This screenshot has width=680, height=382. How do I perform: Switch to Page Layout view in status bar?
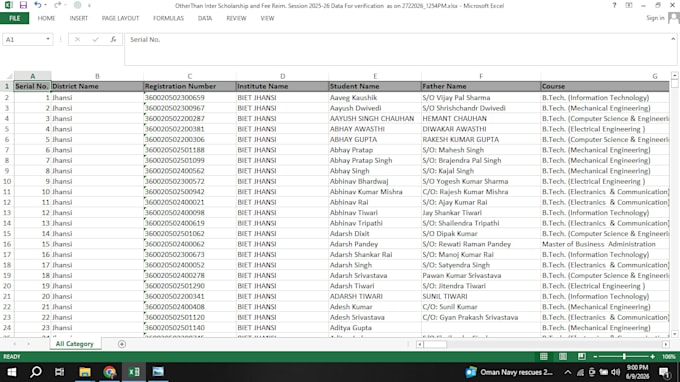562,356
